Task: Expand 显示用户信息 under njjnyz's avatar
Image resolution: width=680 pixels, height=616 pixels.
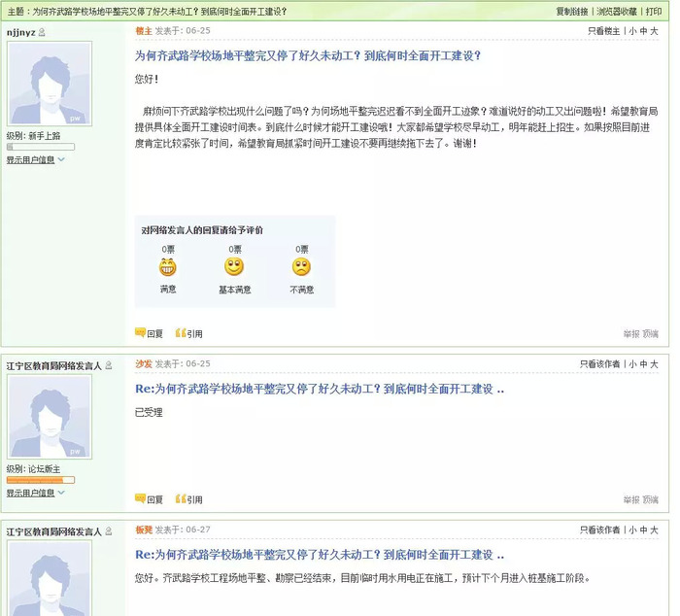Action: tap(36, 159)
